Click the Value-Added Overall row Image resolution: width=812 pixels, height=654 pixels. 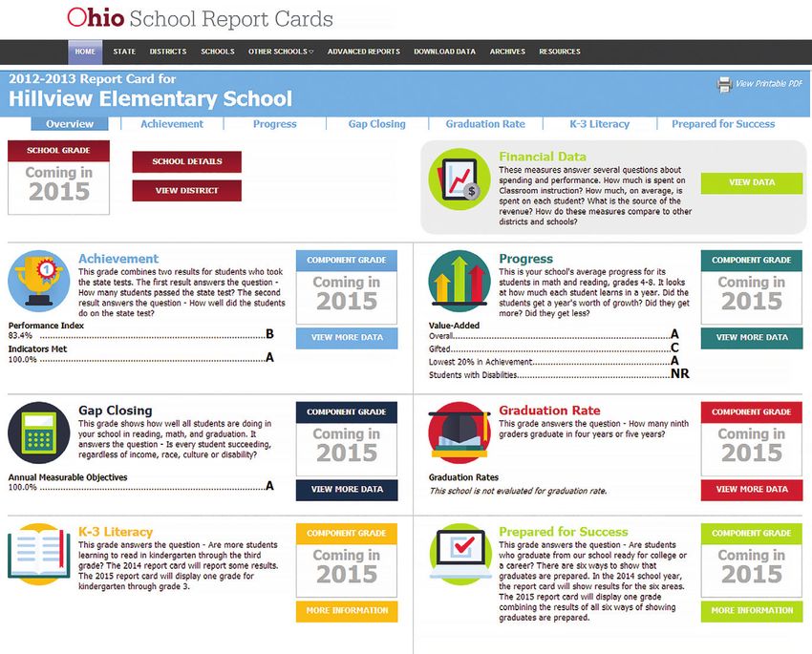tap(553, 335)
